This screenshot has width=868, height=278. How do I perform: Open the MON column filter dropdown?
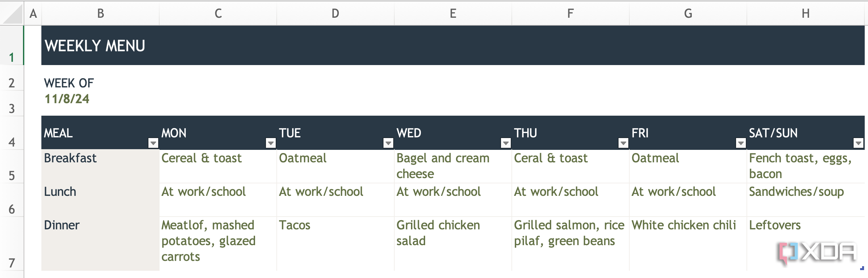[x=270, y=143]
